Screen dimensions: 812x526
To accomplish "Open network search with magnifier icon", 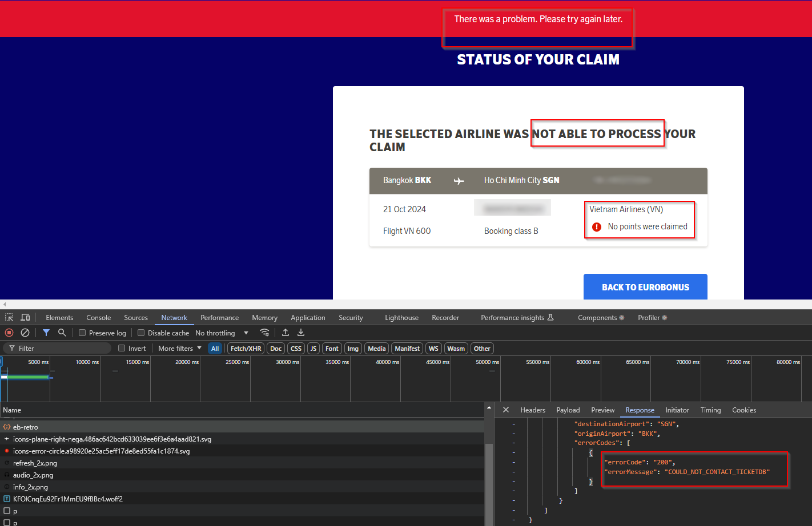I will point(62,333).
